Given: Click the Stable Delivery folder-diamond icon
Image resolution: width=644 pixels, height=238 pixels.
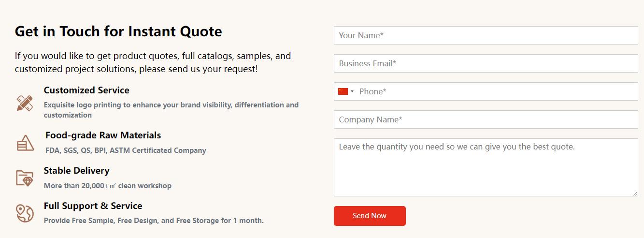Looking at the screenshot, I should tap(25, 178).
